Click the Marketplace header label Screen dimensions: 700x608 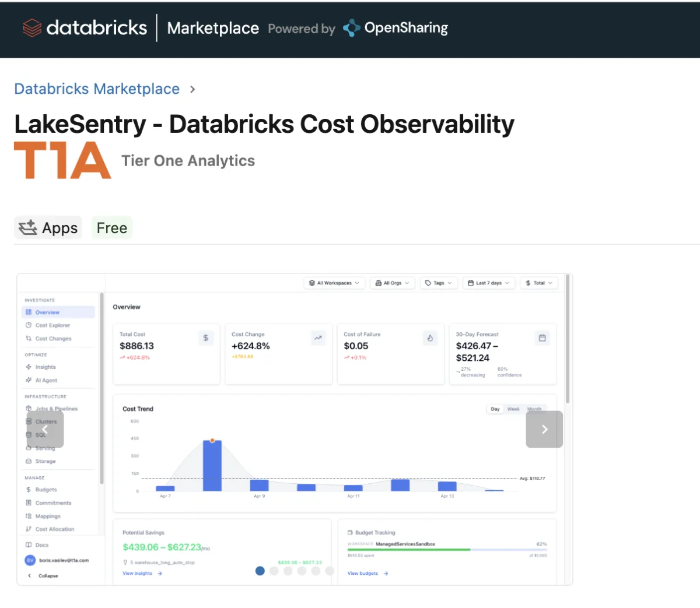pos(213,28)
